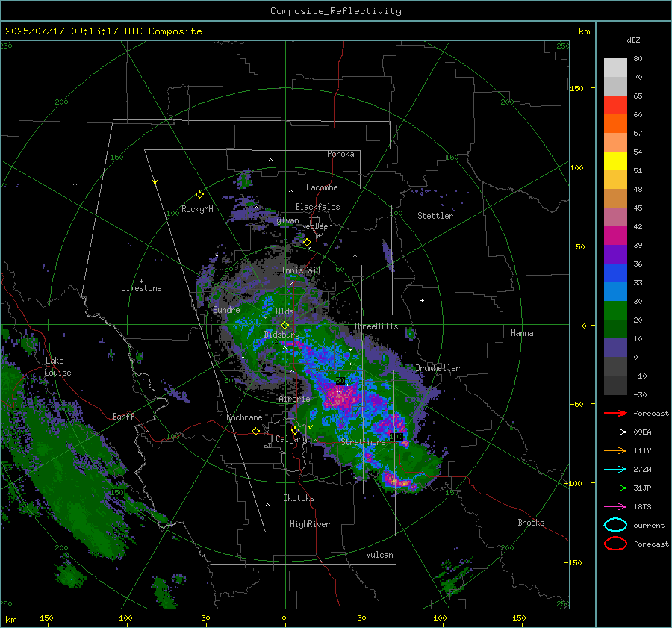Click the Sylvan label

click(x=285, y=220)
